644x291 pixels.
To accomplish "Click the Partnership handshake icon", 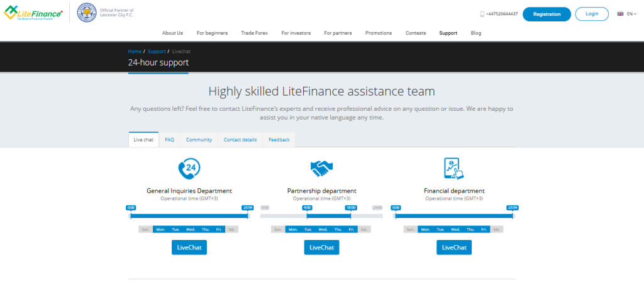I will (321, 169).
